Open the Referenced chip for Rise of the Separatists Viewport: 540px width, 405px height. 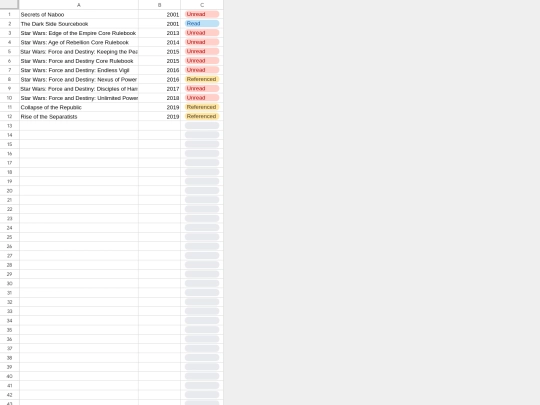coord(202,116)
